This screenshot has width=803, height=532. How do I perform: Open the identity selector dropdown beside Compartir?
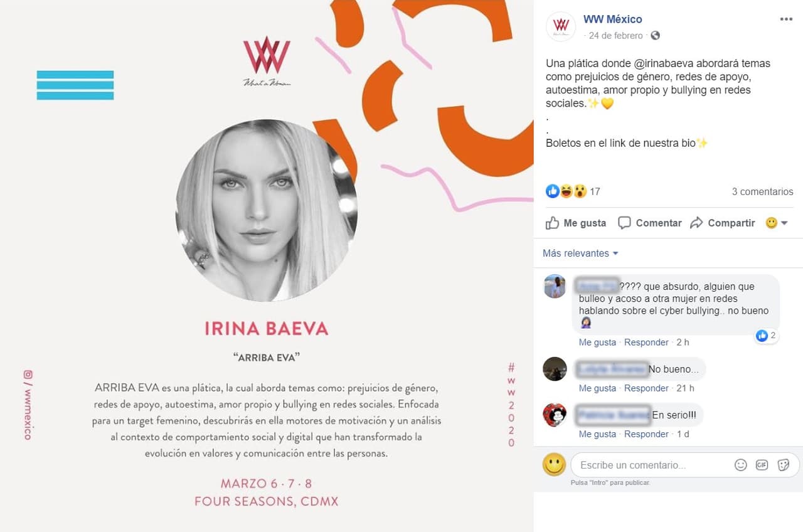777,223
